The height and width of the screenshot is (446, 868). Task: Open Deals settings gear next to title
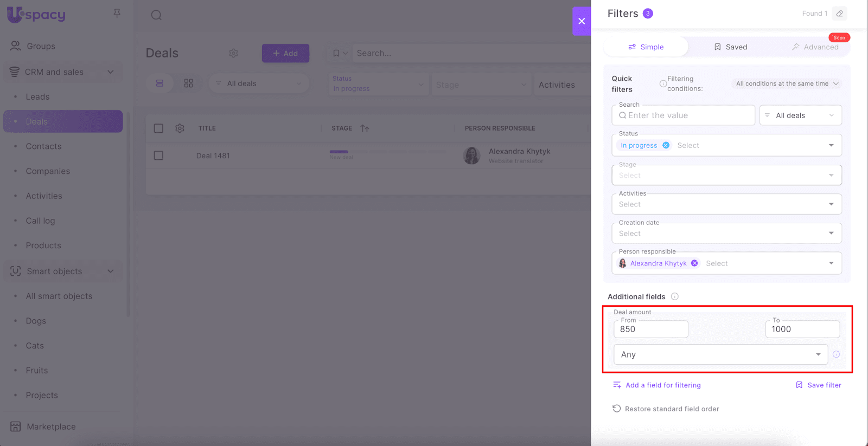(233, 53)
